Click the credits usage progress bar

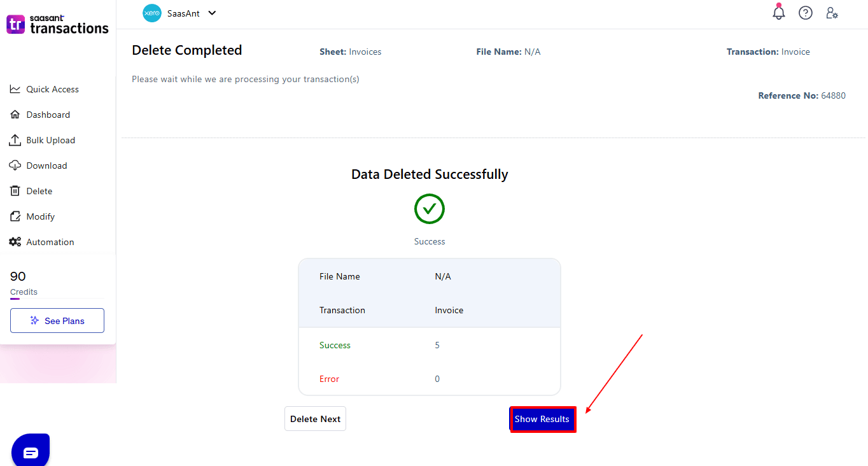click(57, 299)
